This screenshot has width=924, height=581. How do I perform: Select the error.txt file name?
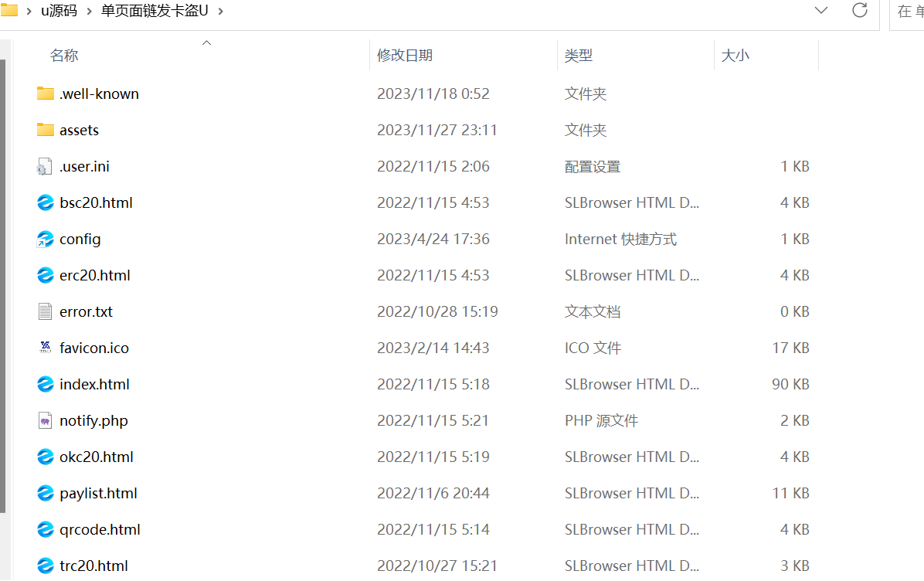(86, 311)
